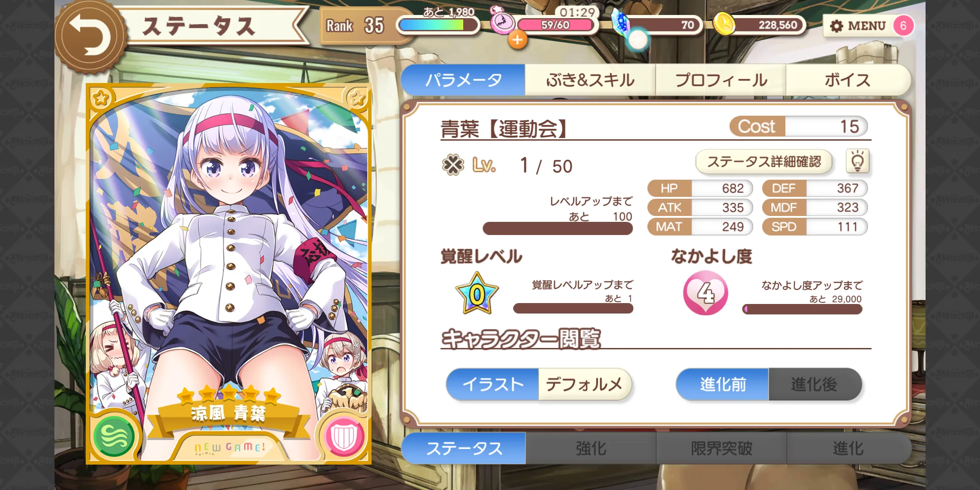Viewport: 980px width, 490px height.
Task: Open the プロフィール tab
Action: click(x=721, y=80)
